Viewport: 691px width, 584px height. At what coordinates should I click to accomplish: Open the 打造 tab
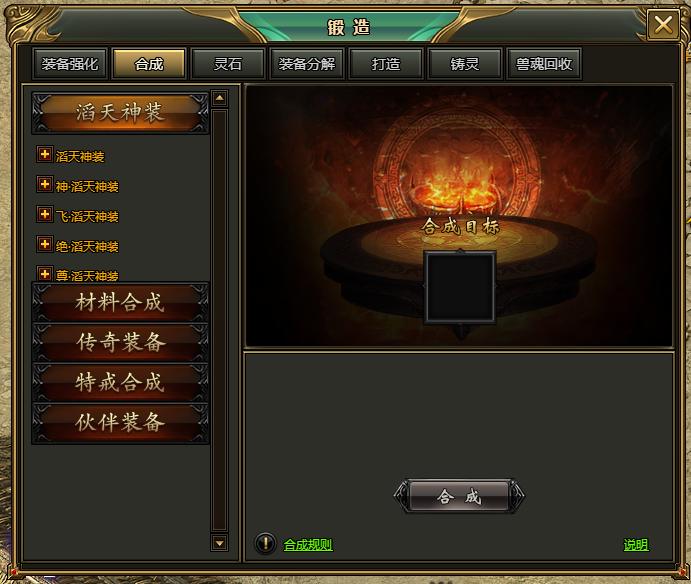386,64
